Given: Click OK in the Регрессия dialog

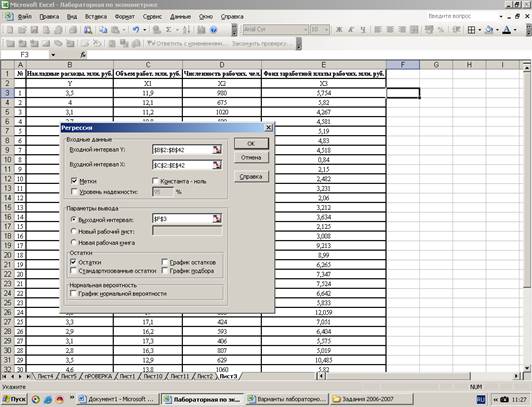Looking at the screenshot, I should 251,143.
